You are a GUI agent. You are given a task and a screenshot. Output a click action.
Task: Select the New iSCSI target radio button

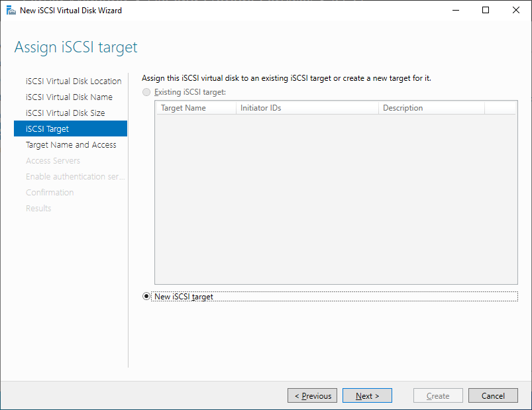[x=146, y=296]
